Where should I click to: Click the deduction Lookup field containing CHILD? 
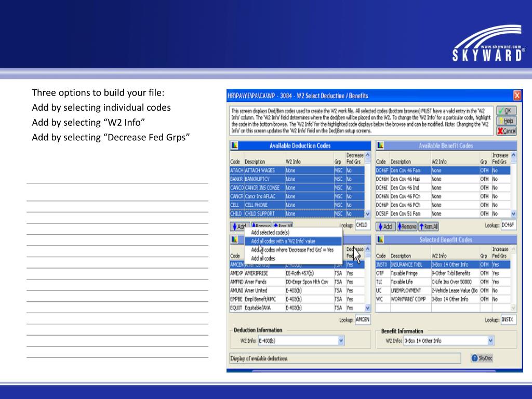point(363,225)
